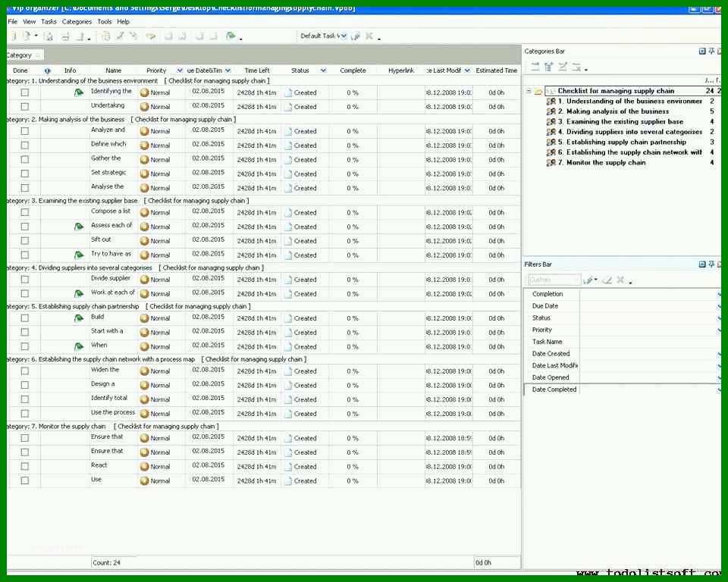The height and width of the screenshot is (582, 728).
Task: Open Status column filter dropdown arrow
Action: coord(324,70)
